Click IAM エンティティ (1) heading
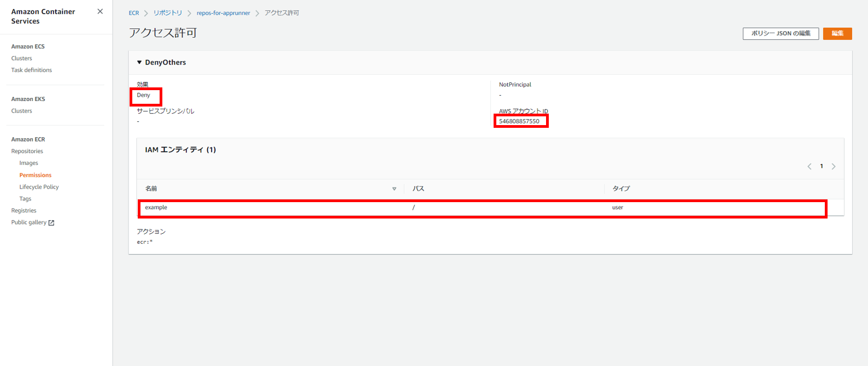Image resolution: width=868 pixels, height=366 pixels. (180, 150)
